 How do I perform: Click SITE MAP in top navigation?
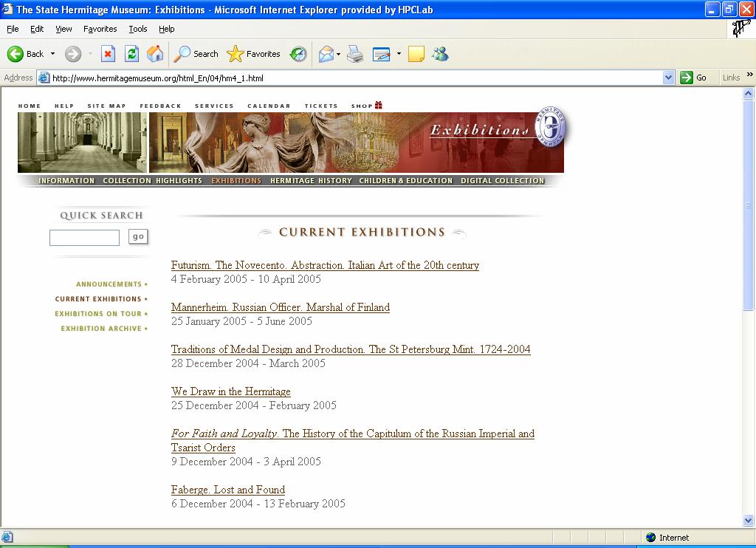pos(106,106)
